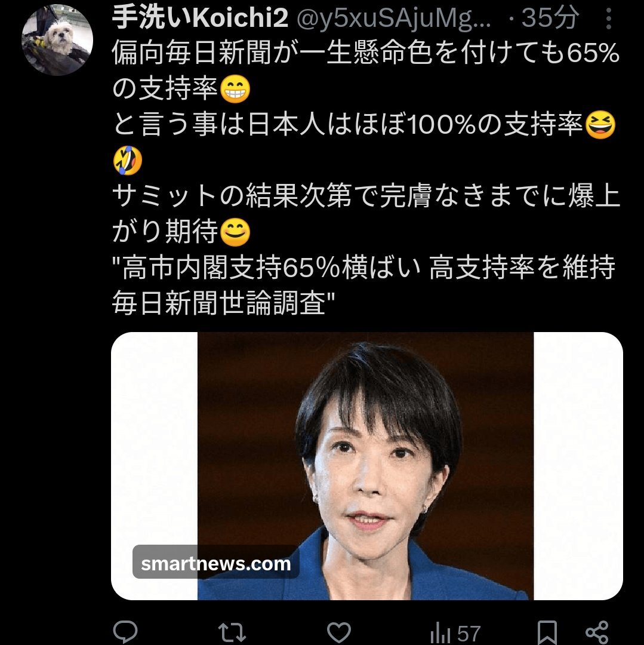
Task: Click the display name 手洗いKoichi2
Action: tap(200, 18)
